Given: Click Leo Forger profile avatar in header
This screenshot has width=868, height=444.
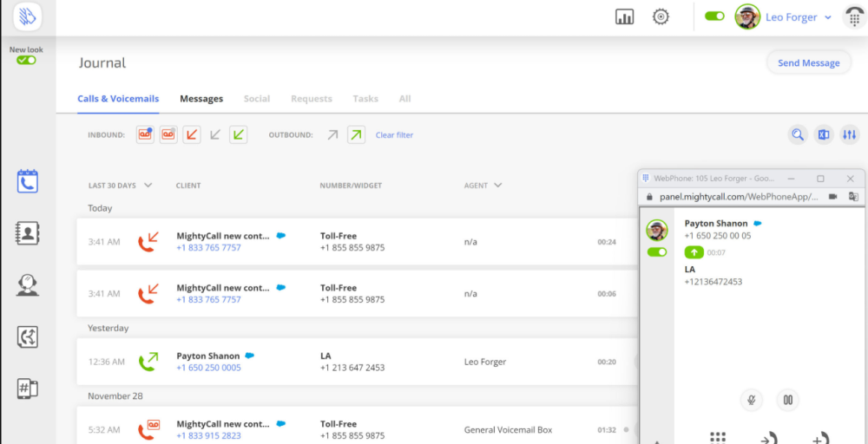Looking at the screenshot, I should click(x=747, y=17).
